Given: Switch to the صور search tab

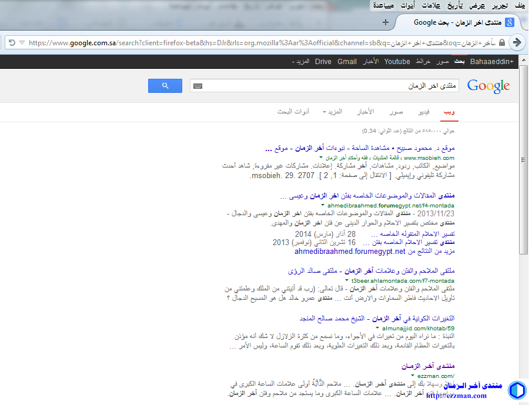Looking at the screenshot, I should tap(396, 112).
